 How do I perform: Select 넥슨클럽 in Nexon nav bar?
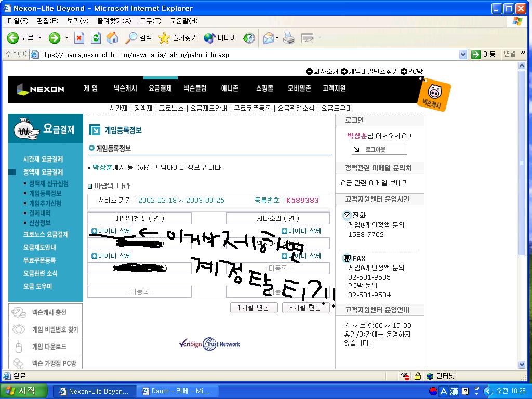[195, 88]
